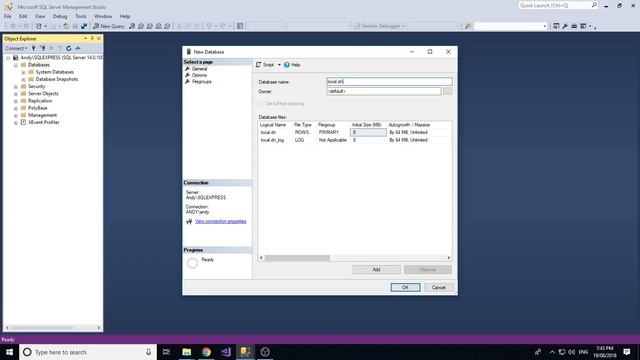Image resolution: width=640 pixels, height=360 pixels.
Task: Expand the Management tree node
Action: point(16,116)
